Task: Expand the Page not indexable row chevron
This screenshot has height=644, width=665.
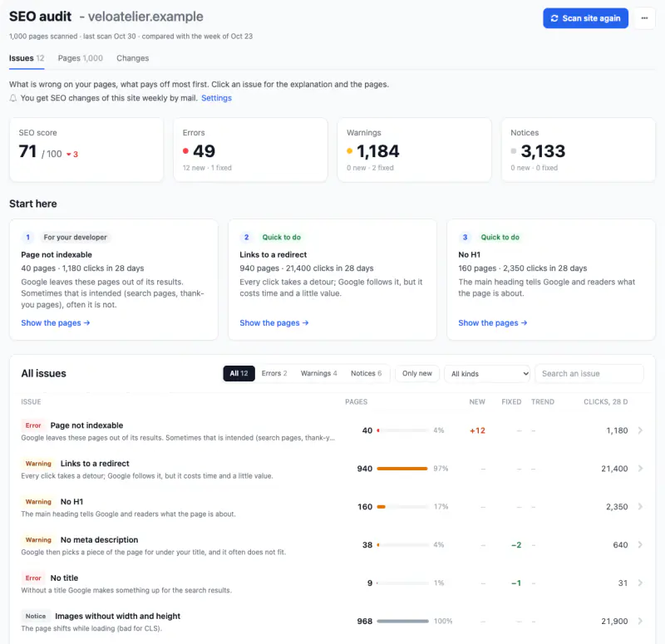Action: coord(640,430)
